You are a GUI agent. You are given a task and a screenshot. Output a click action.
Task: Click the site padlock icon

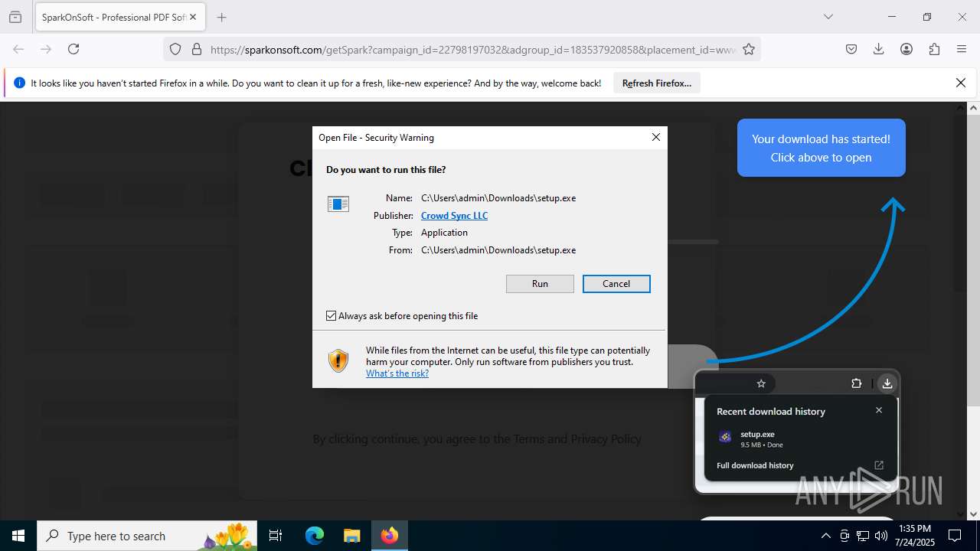[x=197, y=49]
